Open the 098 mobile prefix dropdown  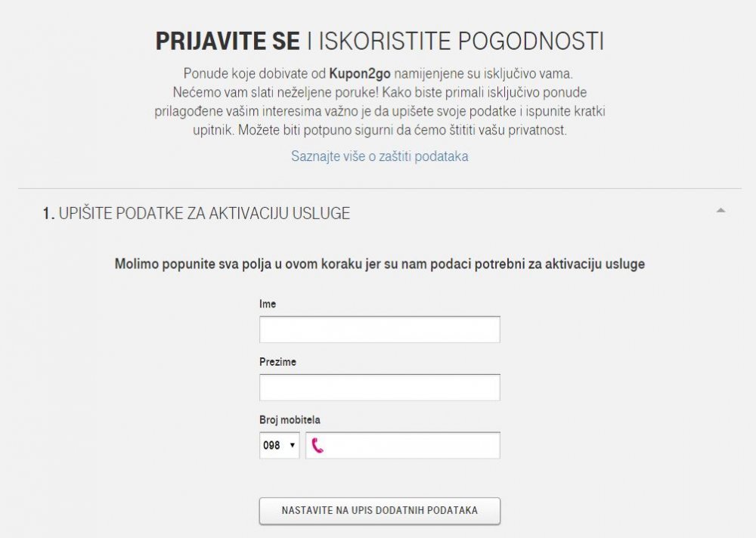(279, 445)
